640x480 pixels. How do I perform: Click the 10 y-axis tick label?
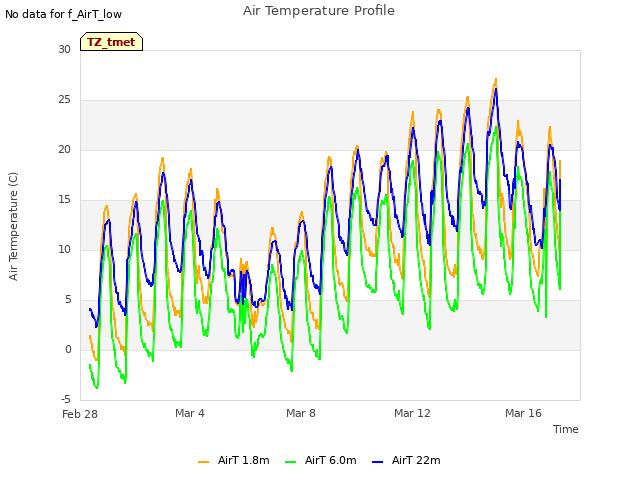(x=64, y=249)
